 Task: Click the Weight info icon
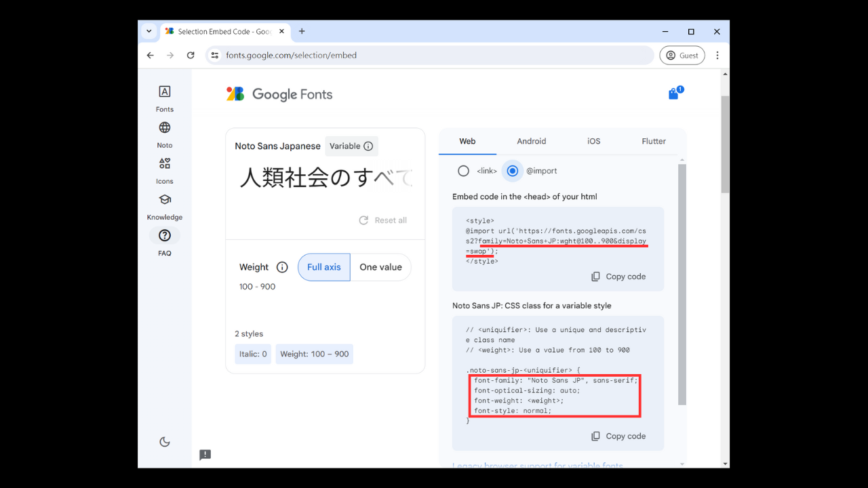(x=282, y=267)
